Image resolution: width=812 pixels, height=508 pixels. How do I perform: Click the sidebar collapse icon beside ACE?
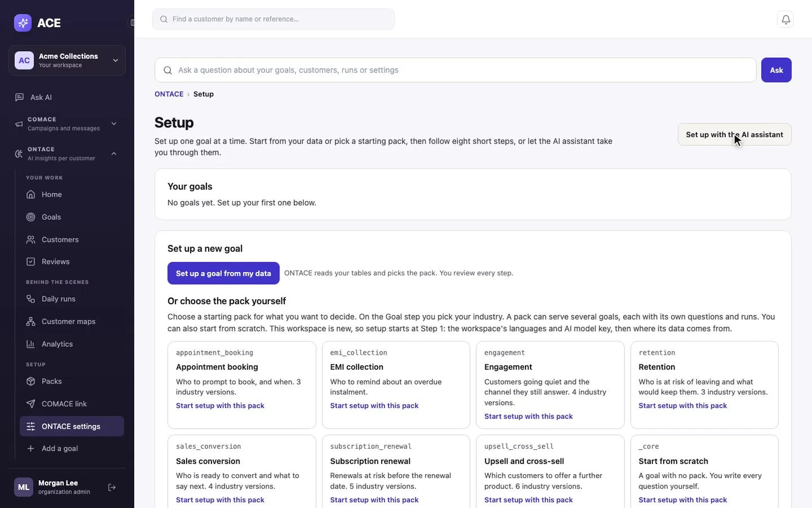(x=132, y=23)
